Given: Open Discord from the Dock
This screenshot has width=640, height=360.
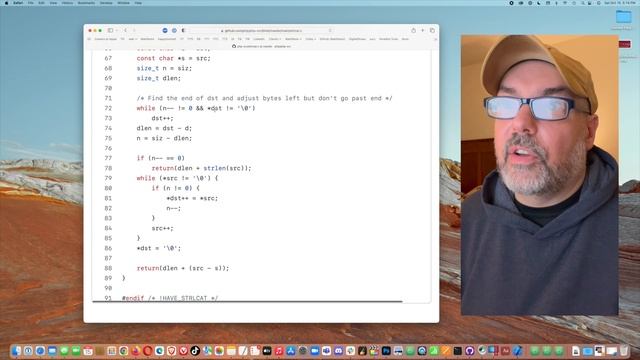Looking at the screenshot, I should pyautogui.click(x=338, y=351).
